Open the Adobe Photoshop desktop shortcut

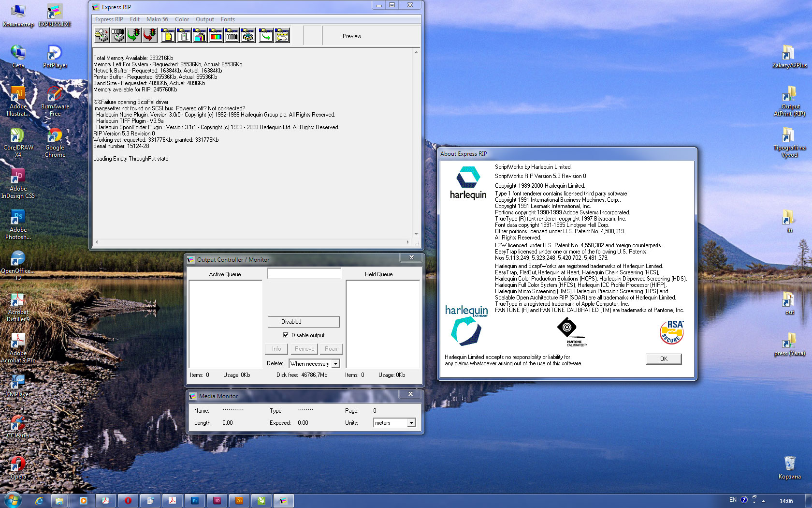[x=18, y=225]
